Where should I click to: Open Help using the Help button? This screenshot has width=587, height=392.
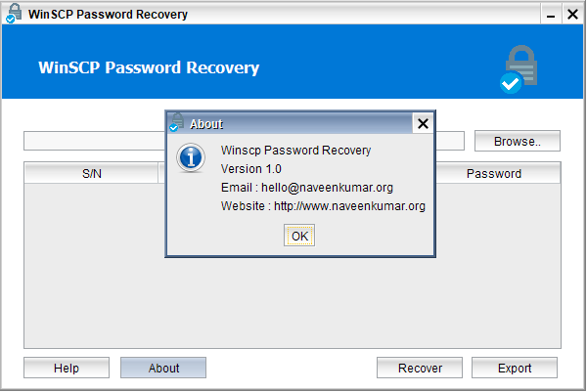coord(67,369)
